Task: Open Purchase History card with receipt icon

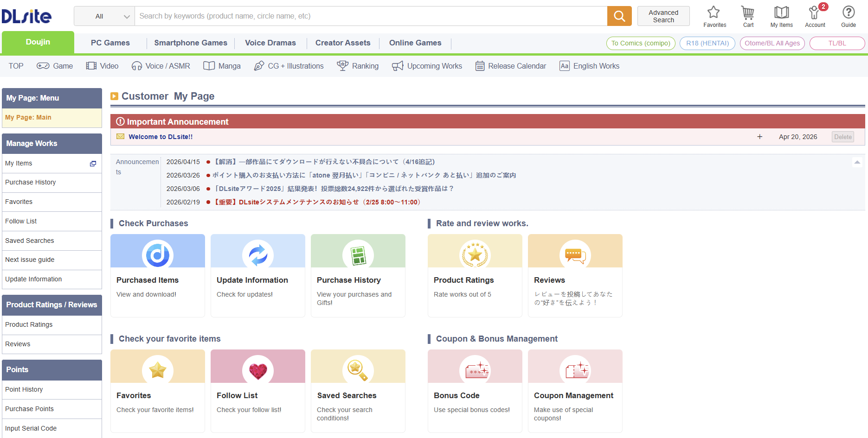Action: (358, 275)
